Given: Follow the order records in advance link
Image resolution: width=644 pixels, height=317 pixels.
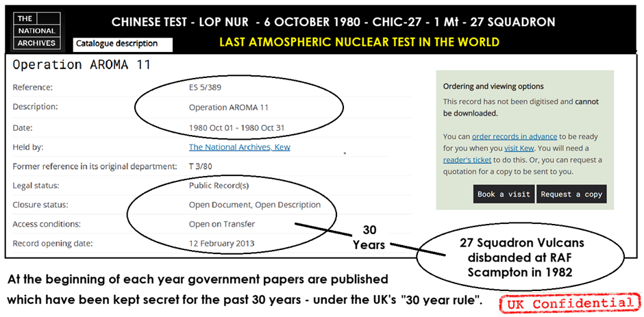Looking at the screenshot, I should (x=515, y=136).
